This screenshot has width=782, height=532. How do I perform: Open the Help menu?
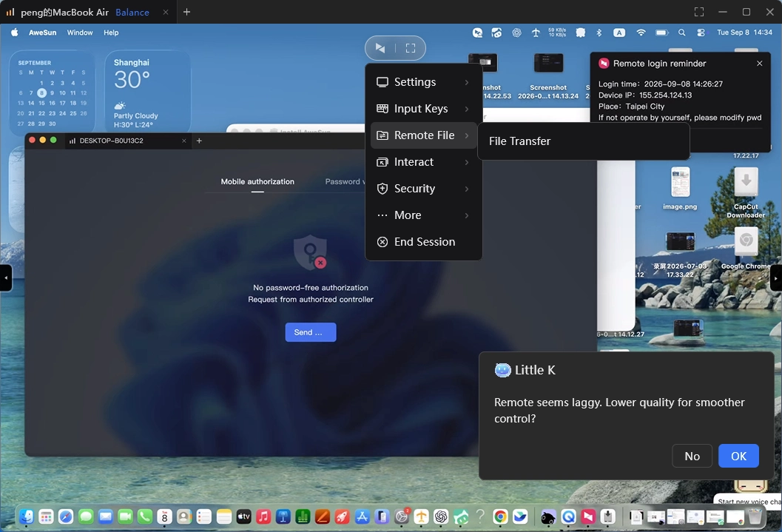coord(111,33)
